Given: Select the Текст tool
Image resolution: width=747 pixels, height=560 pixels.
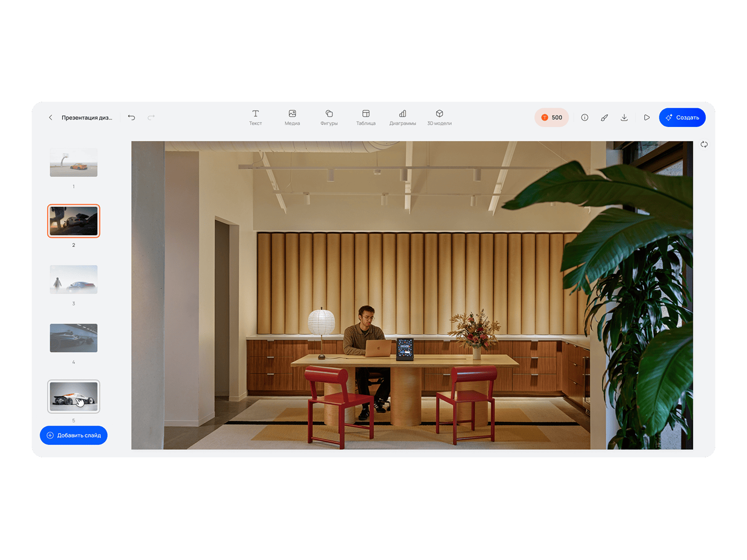Looking at the screenshot, I should tap(255, 118).
